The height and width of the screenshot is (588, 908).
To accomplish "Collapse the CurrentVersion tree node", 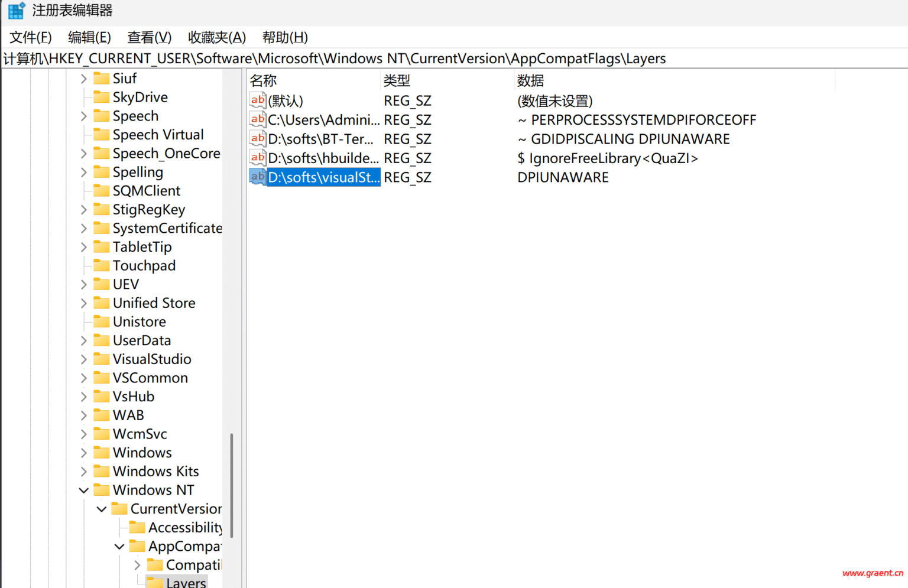I will 101,509.
